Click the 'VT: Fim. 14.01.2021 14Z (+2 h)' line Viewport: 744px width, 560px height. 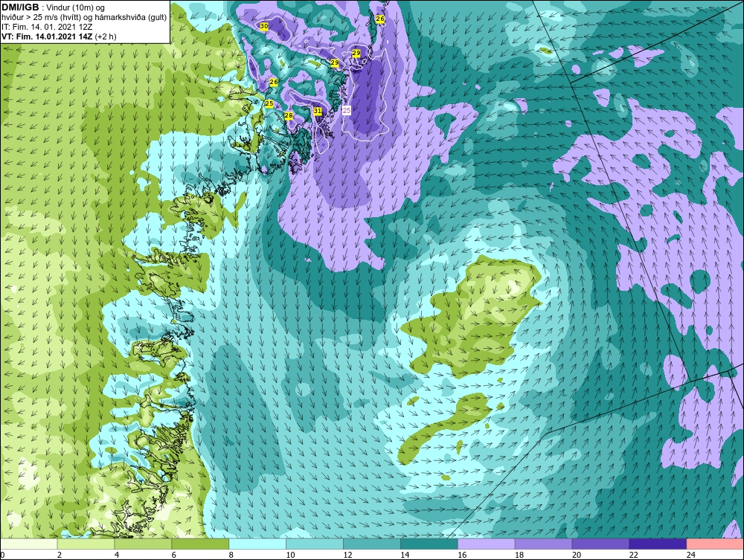(x=59, y=36)
